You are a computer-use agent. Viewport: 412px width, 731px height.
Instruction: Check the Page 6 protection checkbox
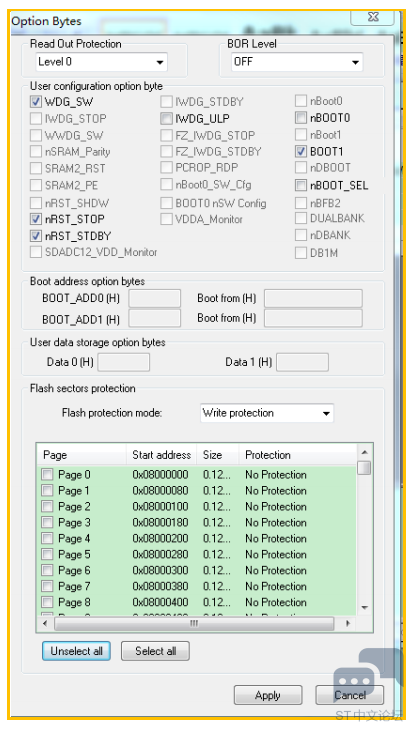[x=47, y=570]
